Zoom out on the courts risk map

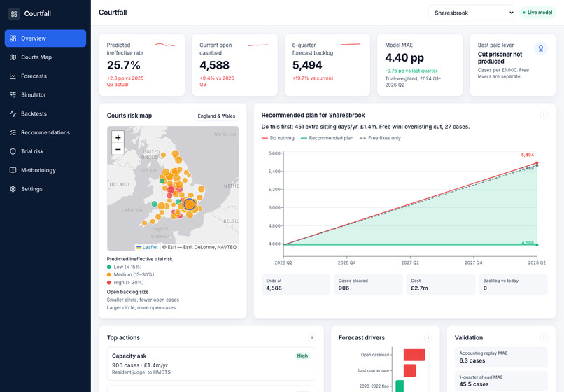tap(118, 149)
